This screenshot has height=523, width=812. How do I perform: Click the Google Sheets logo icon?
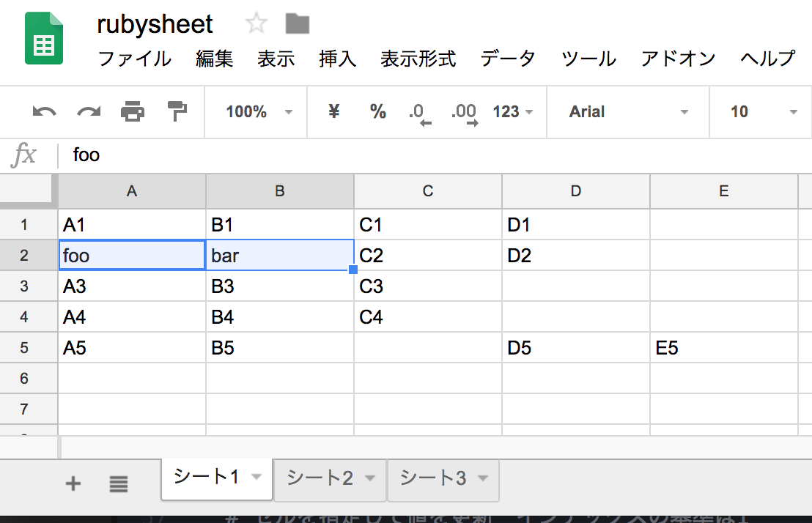(x=44, y=38)
